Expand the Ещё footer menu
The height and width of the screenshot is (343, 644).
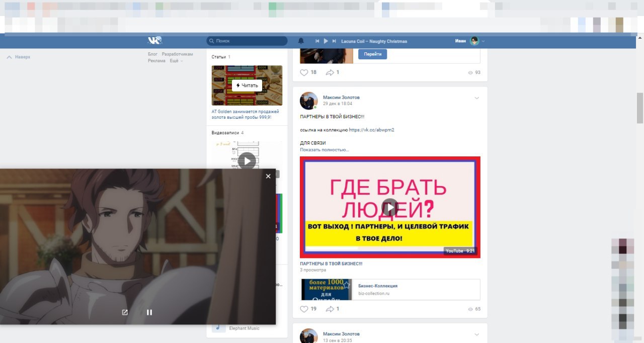click(x=176, y=61)
